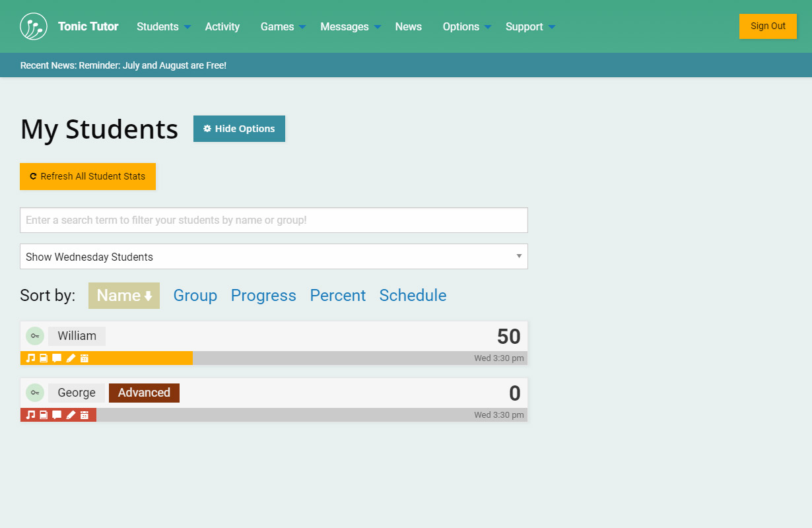Screen dimensions: 812x528
Task: Click George's music note icon
Action: pyautogui.click(x=30, y=415)
